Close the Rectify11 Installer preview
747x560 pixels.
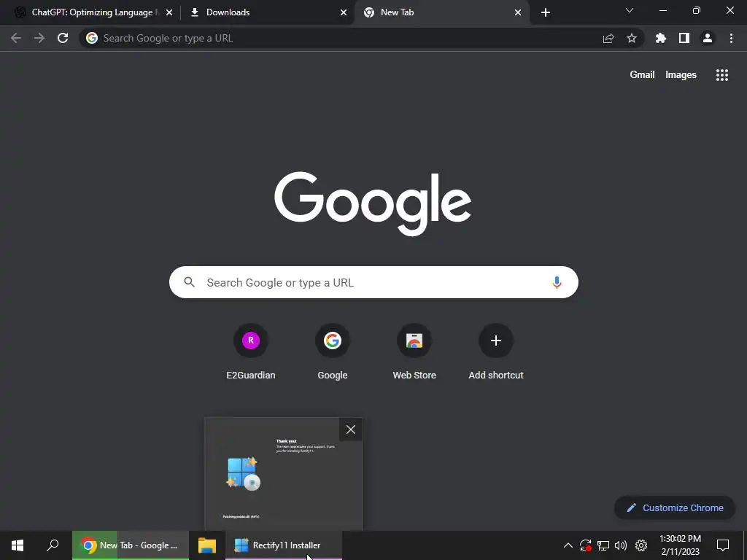[x=351, y=429]
